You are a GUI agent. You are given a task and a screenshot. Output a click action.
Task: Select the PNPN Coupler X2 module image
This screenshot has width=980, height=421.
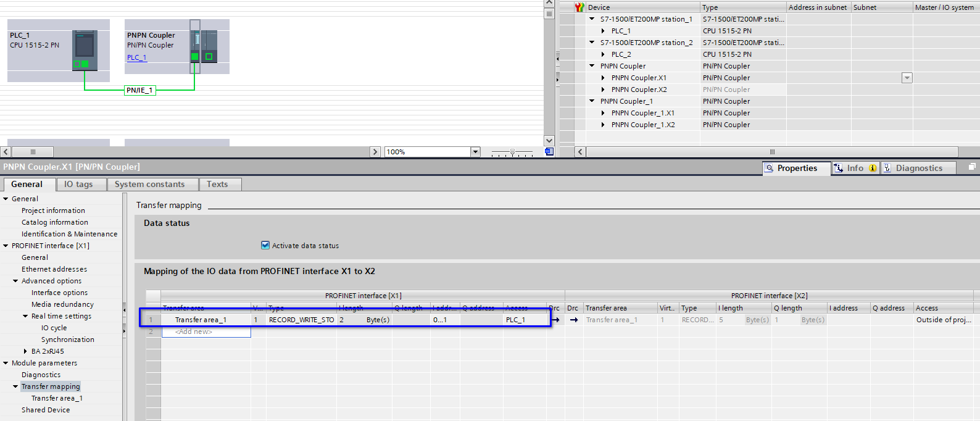pyautogui.click(x=209, y=46)
